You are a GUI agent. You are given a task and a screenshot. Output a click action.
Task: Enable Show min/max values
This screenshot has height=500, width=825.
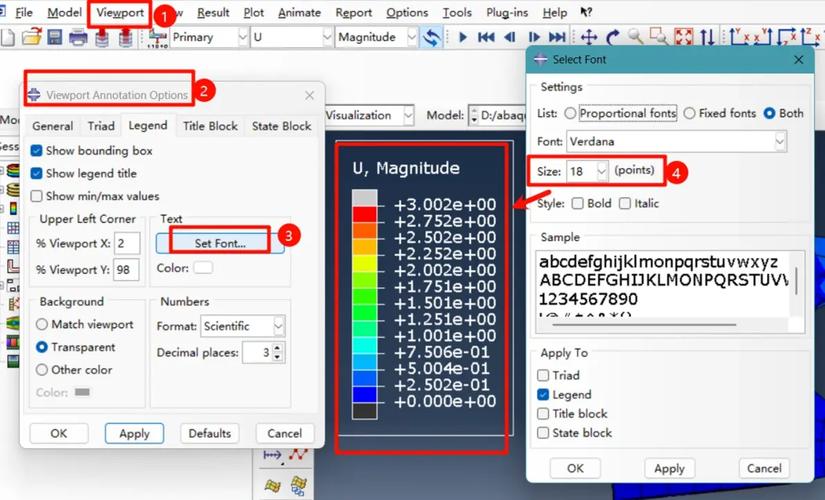(x=37, y=196)
